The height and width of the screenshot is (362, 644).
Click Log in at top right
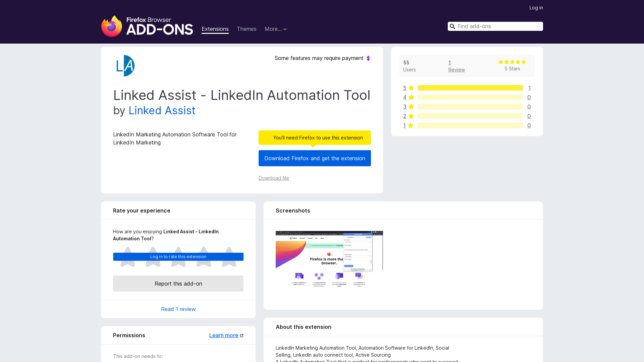click(x=536, y=8)
